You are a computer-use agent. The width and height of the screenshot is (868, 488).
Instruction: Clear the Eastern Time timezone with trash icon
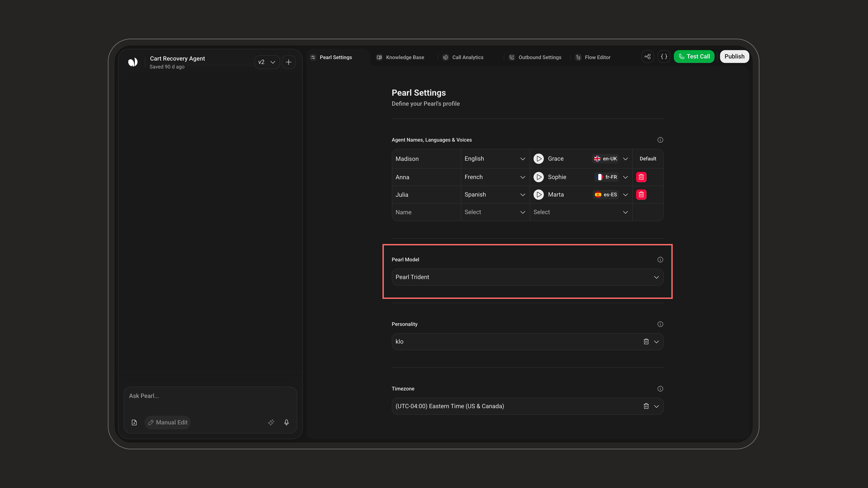tap(646, 406)
